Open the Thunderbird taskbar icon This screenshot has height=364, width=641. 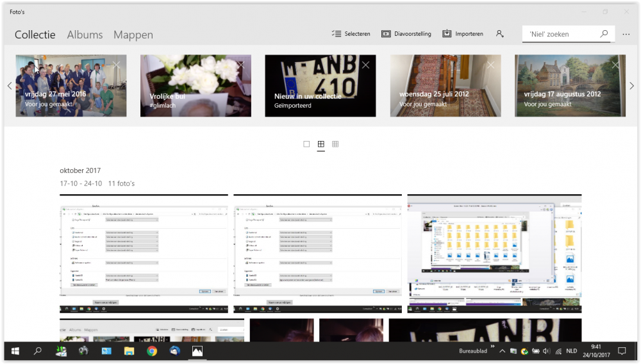174,351
